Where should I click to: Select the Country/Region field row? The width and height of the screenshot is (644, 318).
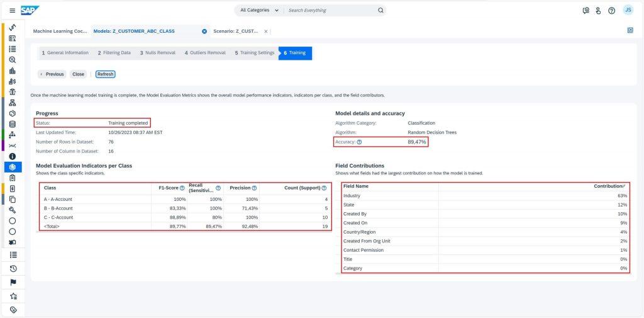point(486,232)
